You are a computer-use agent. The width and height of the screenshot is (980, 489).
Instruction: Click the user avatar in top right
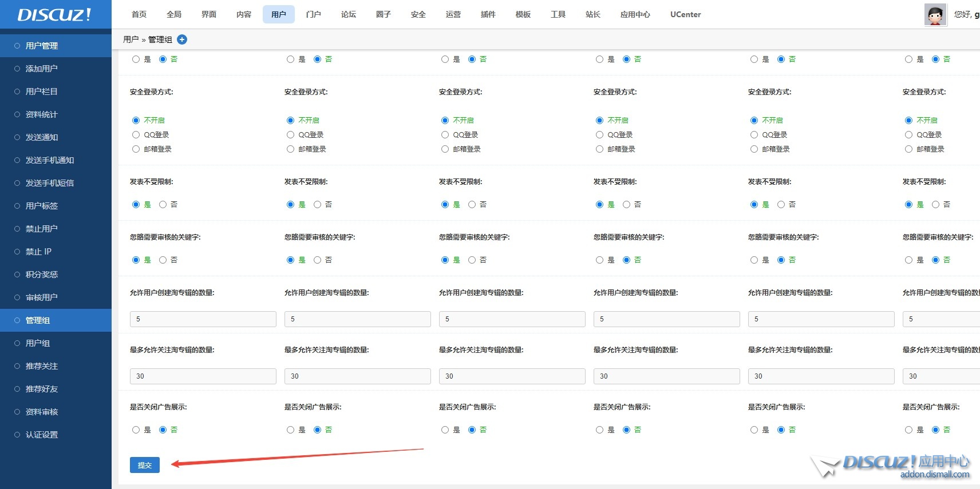(x=935, y=15)
